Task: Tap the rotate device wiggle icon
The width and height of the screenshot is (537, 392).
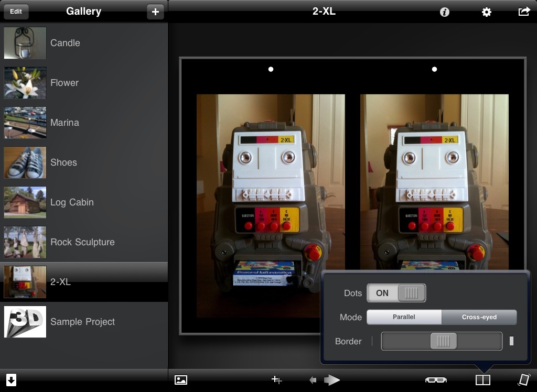Action: 524,379
